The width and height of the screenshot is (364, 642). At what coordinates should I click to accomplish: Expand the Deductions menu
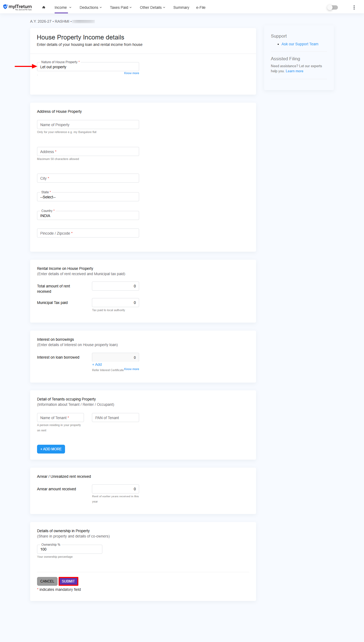point(91,7)
